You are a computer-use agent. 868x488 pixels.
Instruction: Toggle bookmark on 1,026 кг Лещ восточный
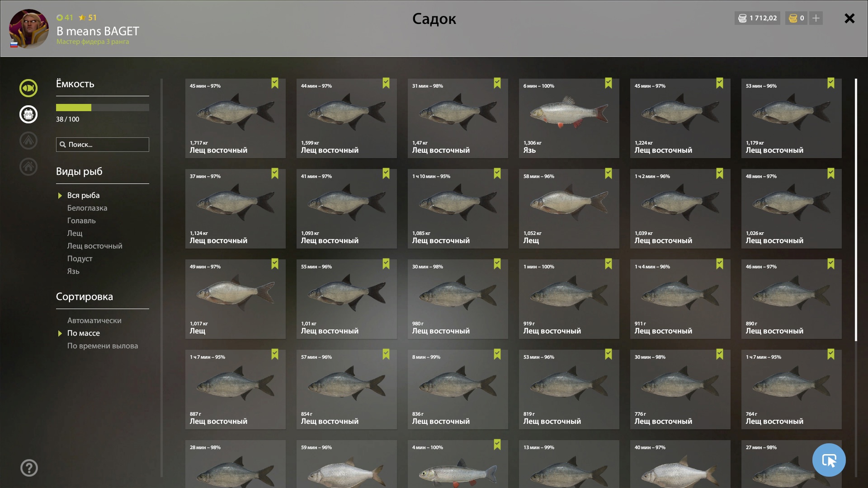(831, 174)
